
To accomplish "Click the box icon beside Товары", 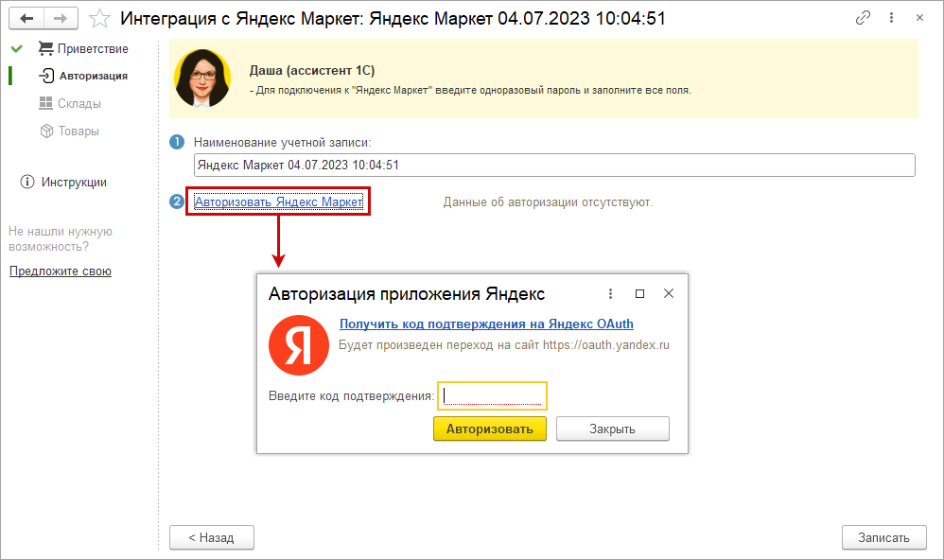I will [46, 131].
